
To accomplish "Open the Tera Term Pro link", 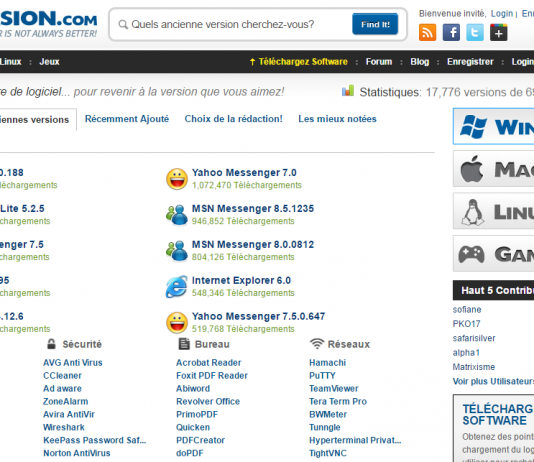I will click(x=338, y=401).
